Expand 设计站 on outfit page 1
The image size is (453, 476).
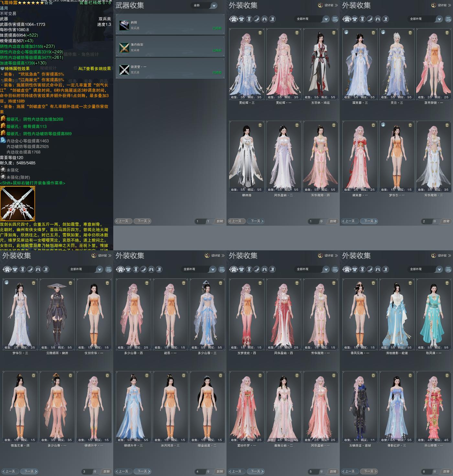click(328, 5)
